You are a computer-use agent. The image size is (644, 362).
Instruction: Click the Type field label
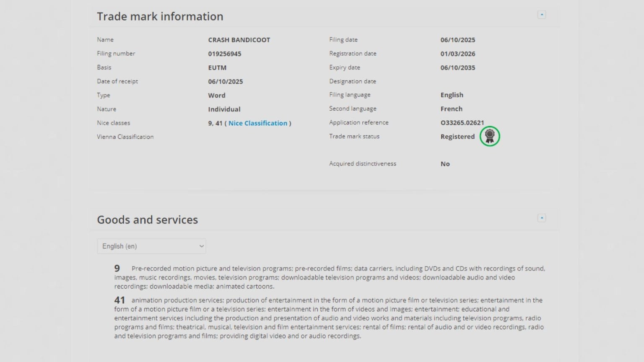(x=104, y=95)
